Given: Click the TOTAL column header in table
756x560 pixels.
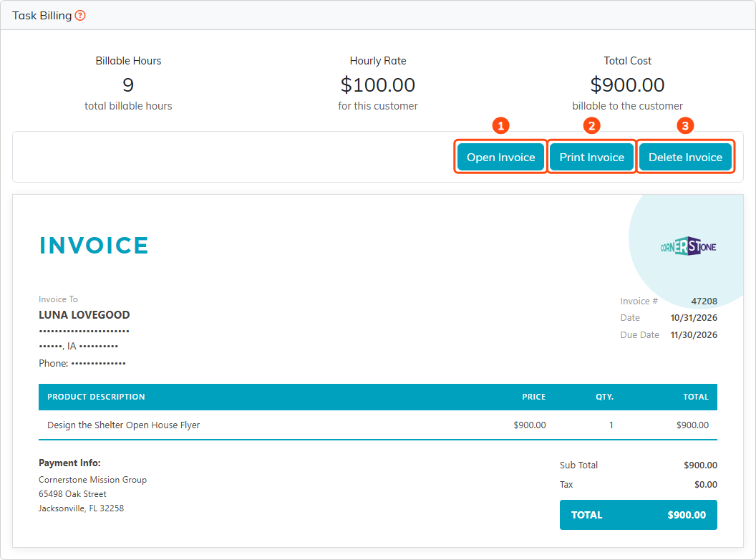Looking at the screenshot, I should coord(696,397).
